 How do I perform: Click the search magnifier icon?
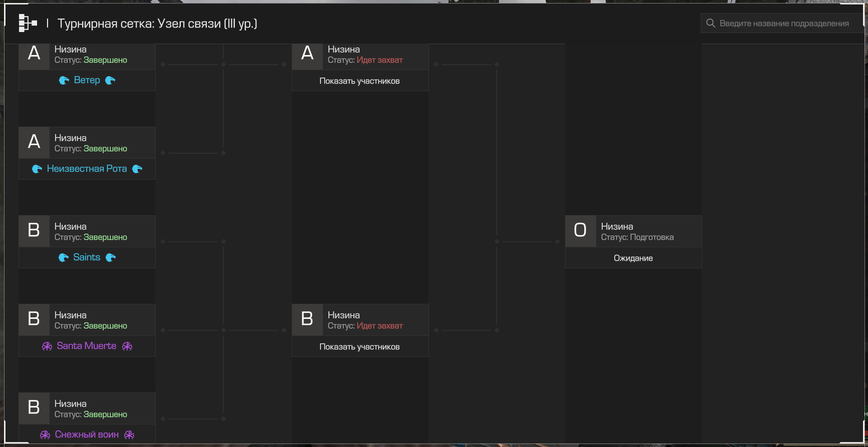coord(710,23)
